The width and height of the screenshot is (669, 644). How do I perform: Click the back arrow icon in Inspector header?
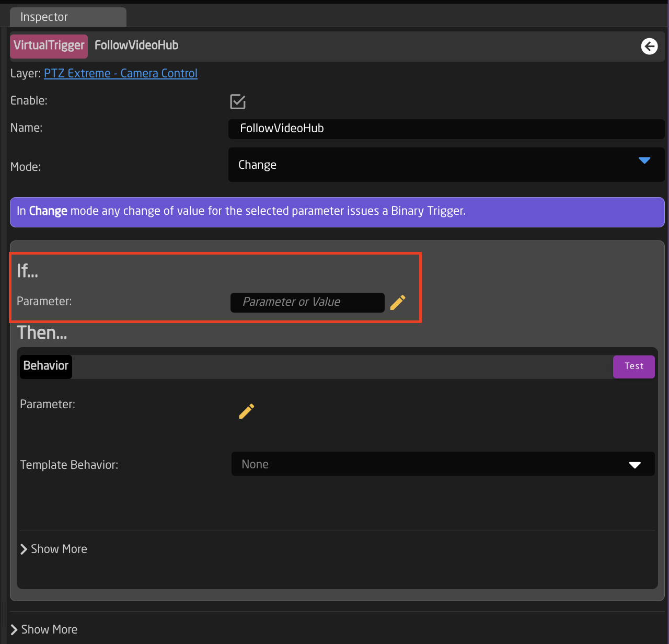[x=649, y=47]
